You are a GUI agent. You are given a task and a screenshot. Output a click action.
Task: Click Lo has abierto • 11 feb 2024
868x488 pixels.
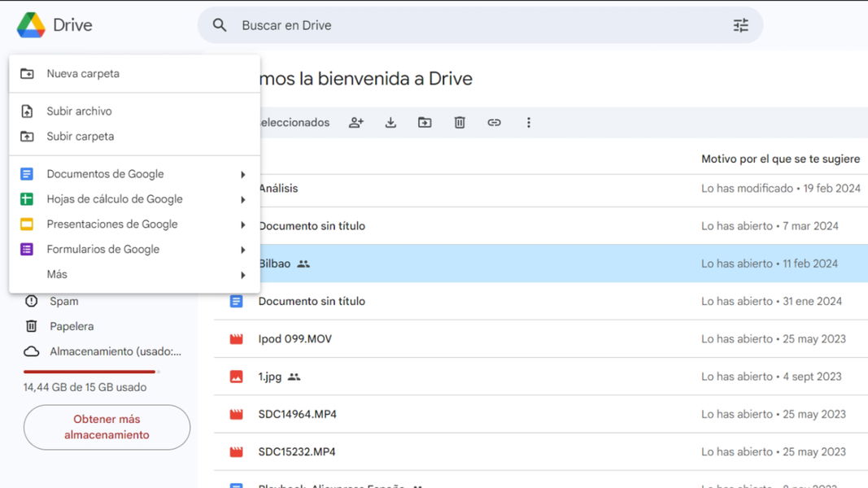tap(770, 264)
